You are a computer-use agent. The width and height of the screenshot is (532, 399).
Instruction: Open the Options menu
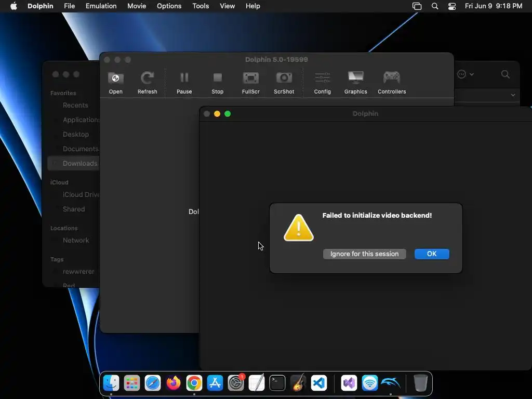click(x=169, y=6)
